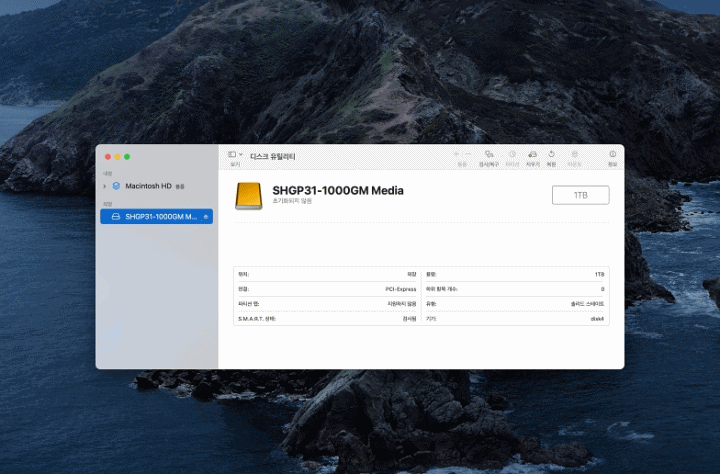The image size is (720, 474).
Task: Click the yellow external drive icon
Action: [x=248, y=196]
